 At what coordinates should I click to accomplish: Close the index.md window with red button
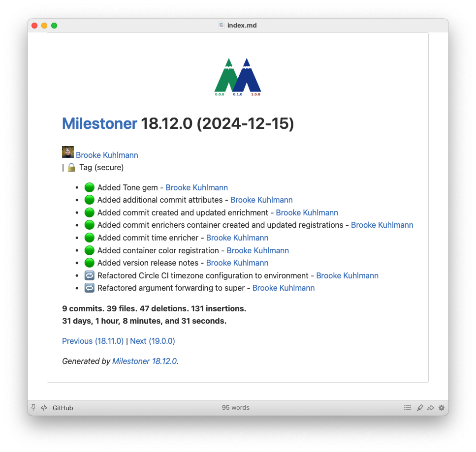34,26
